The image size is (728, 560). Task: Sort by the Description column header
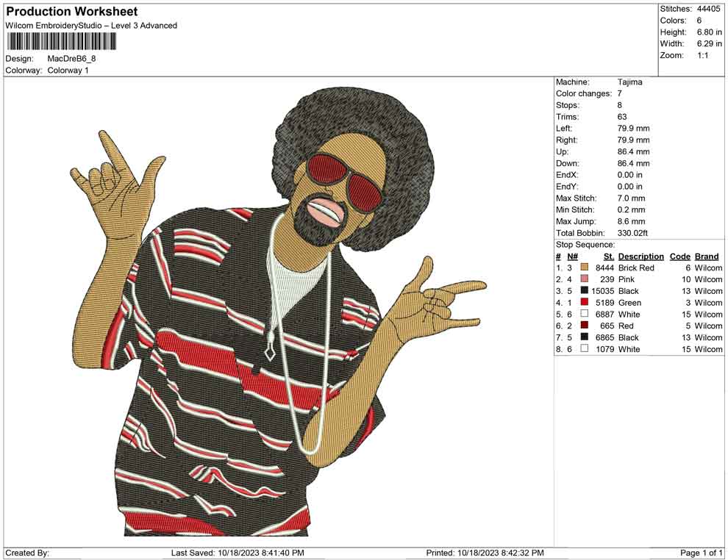click(x=640, y=256)
